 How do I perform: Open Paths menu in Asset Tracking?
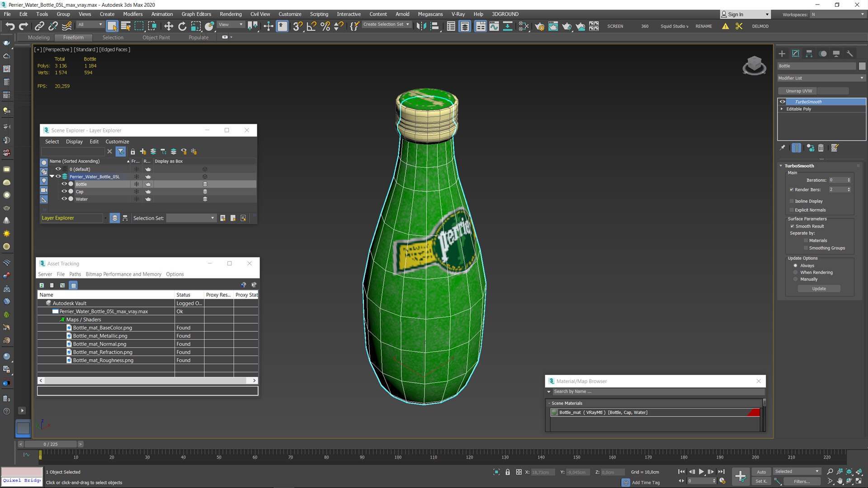pyautogui.click(x=75, y=274)
